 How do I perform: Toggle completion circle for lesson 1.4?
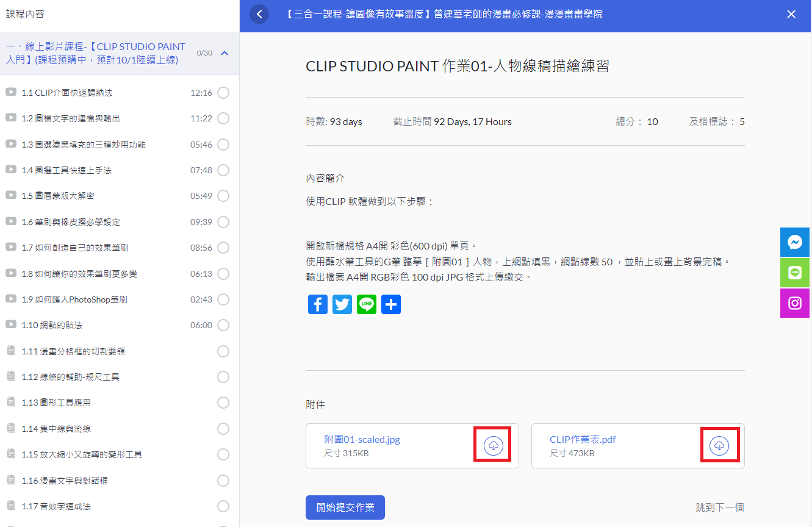pyautogui.click(x=223, y=170)
